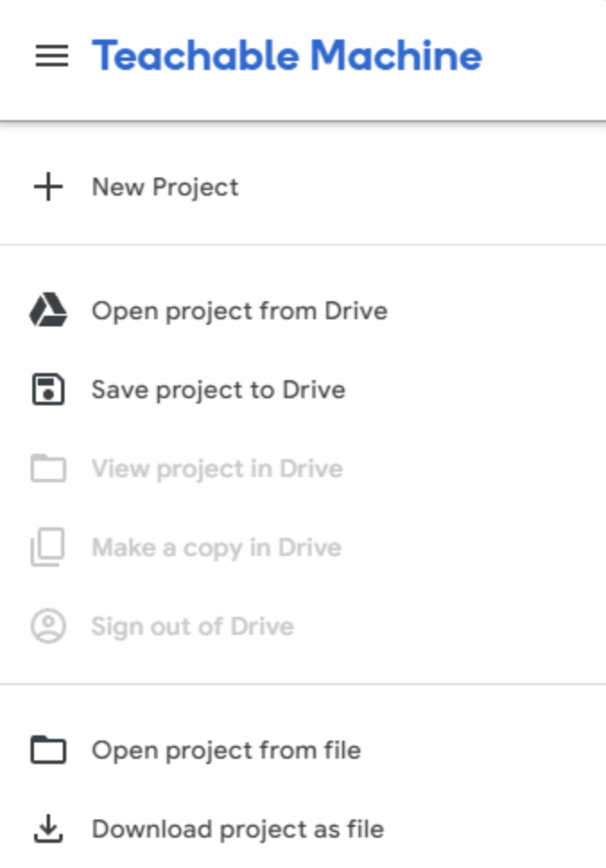Click the folder icon for Open from file
606x868 pixels.
tap(48, 750)
